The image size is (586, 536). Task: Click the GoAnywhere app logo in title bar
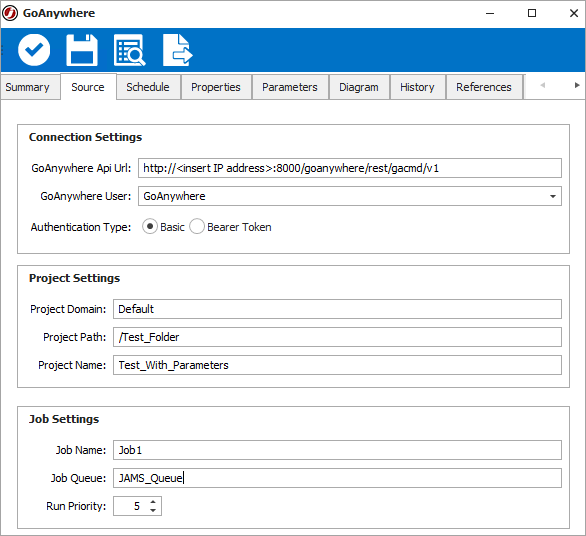coord(10,13)
